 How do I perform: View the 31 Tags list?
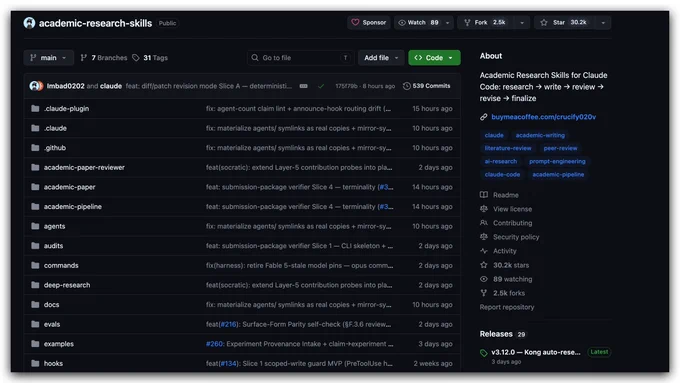click(150, 58)
